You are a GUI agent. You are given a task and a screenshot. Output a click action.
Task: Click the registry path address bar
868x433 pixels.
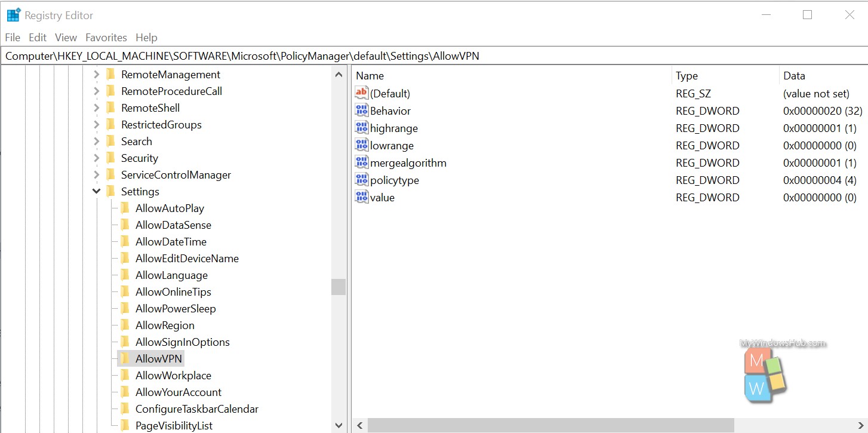(x=434, y=56)
